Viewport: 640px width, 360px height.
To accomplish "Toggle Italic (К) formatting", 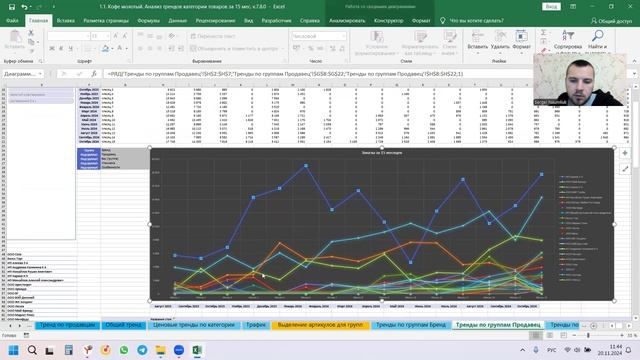I will pos(61,48).
